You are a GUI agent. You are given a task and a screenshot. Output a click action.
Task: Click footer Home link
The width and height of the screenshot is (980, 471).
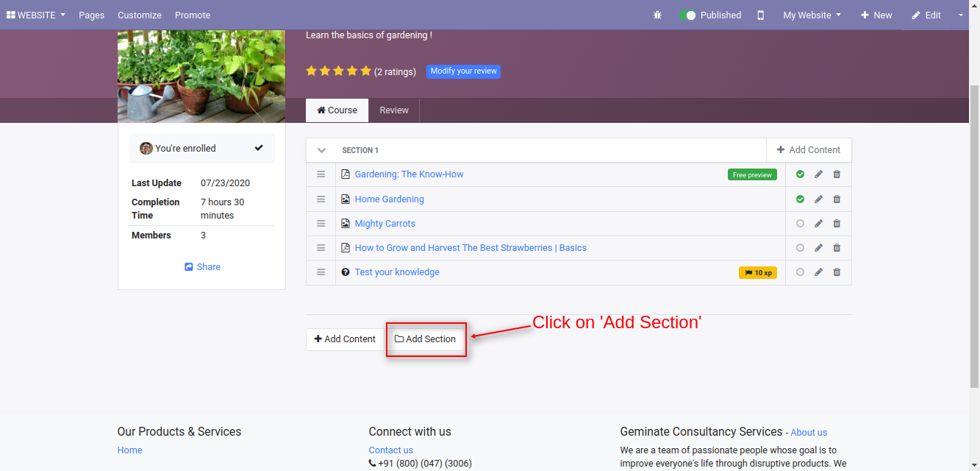click(129, 450)
